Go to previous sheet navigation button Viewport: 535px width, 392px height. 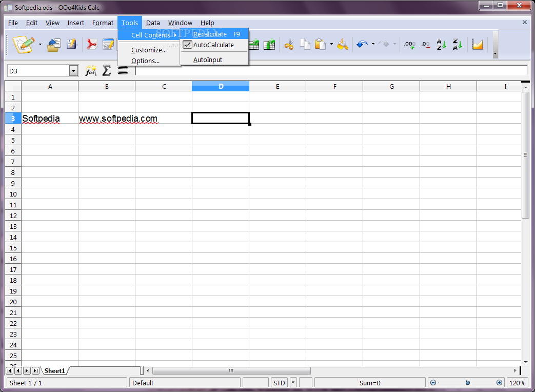click(18, 370)
